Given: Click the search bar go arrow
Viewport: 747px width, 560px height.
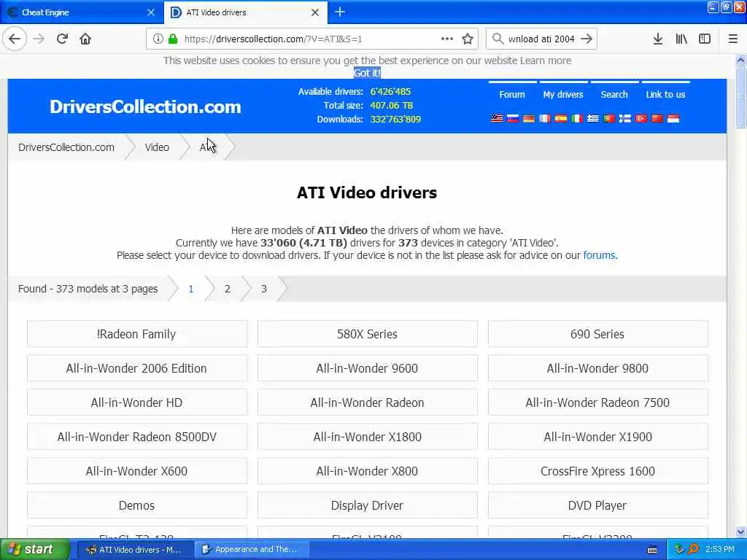Looking at the screenshot, I should [x=587, y=39].
